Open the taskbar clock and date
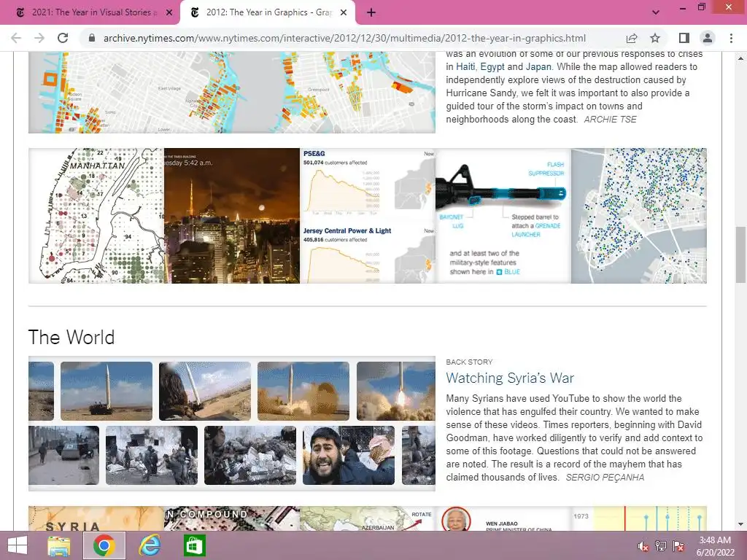 pyautogui.click(x=715, y=546)
